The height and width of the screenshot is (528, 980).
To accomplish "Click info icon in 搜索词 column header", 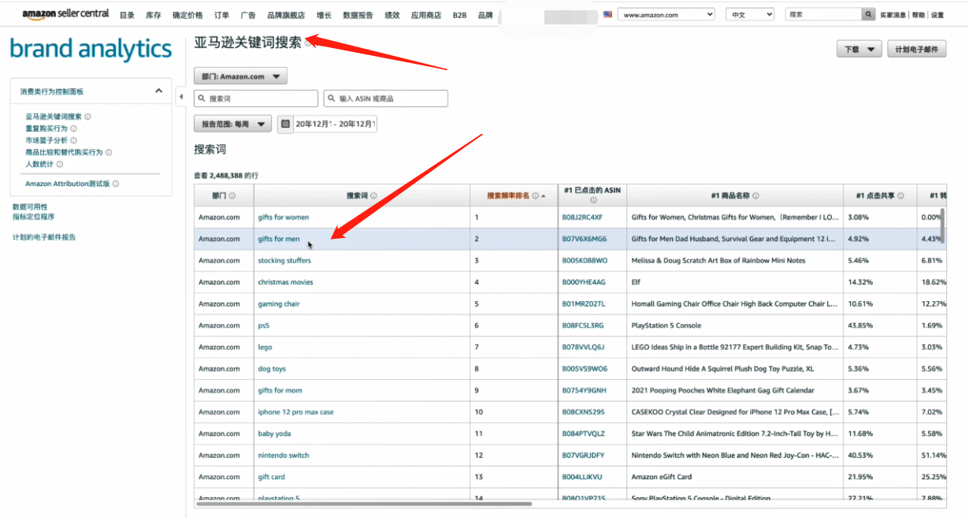I will (x=373, y=196).
